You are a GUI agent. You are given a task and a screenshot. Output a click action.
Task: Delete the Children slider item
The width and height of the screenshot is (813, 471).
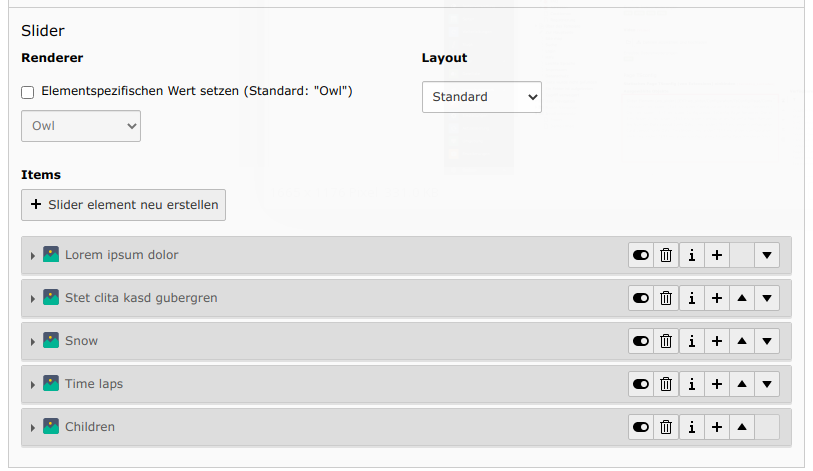(x=666, y=427)
